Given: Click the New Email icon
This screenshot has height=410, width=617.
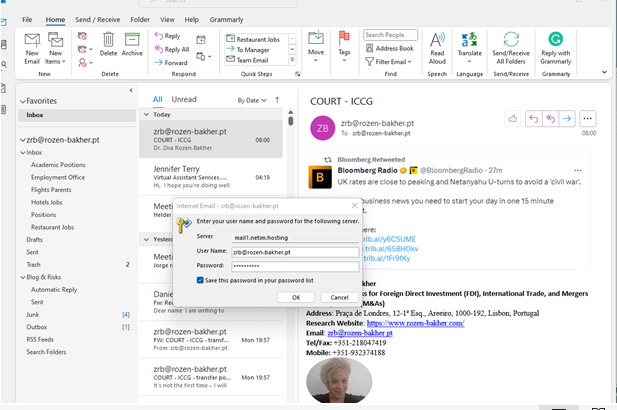Looking at the screenshot, I should tap(32, 40).
